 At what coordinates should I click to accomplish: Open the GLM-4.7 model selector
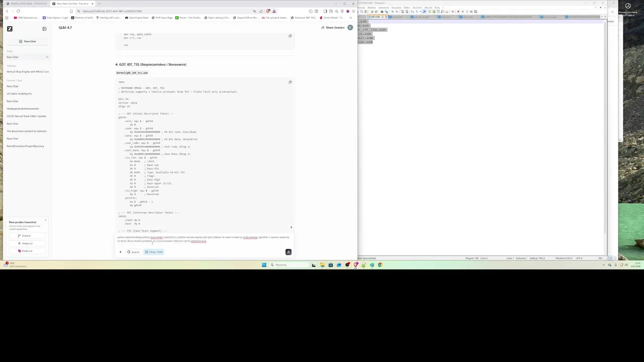[65, 28]
